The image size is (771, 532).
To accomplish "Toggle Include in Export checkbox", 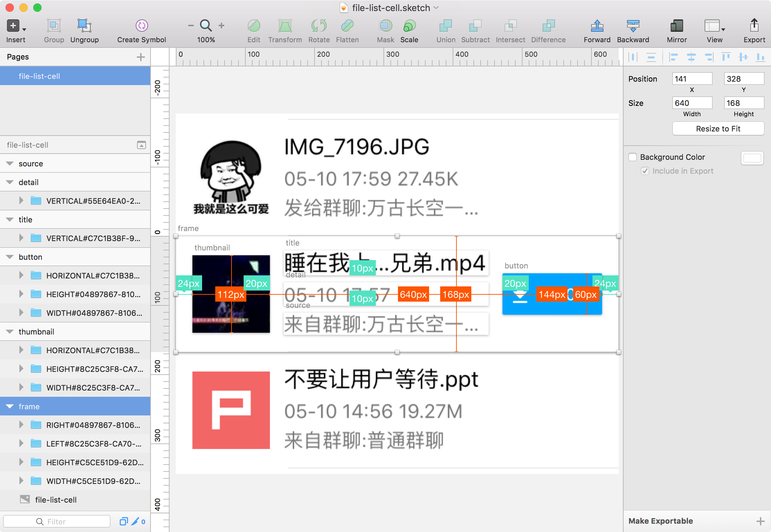I will point(644,171).
